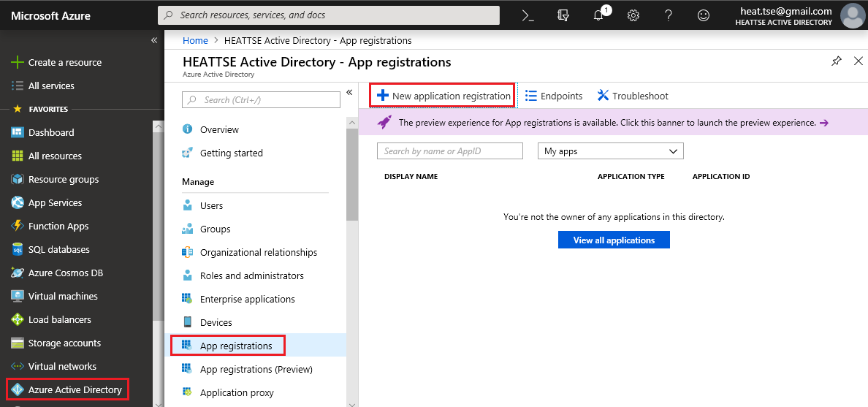Click New application registration

point(443,96)
